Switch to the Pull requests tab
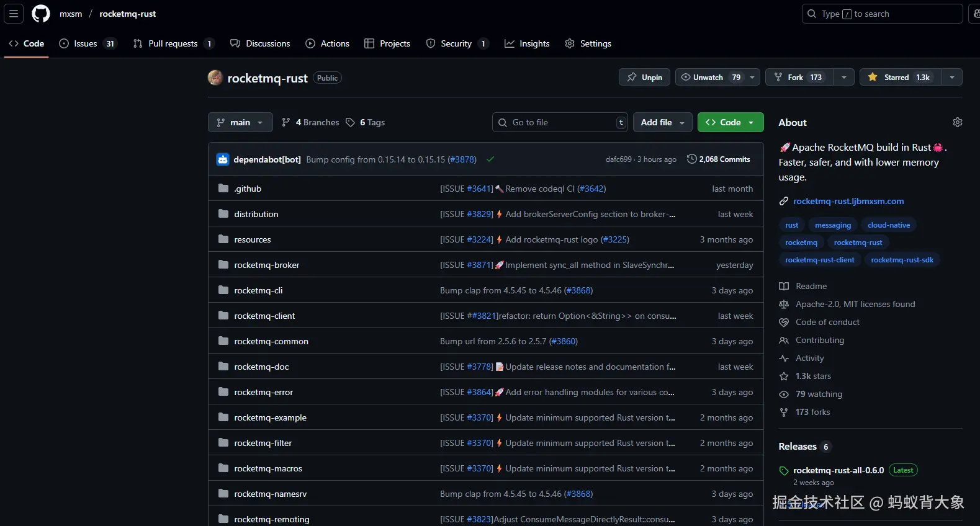The image size is (980, 526). click(174, 43)
